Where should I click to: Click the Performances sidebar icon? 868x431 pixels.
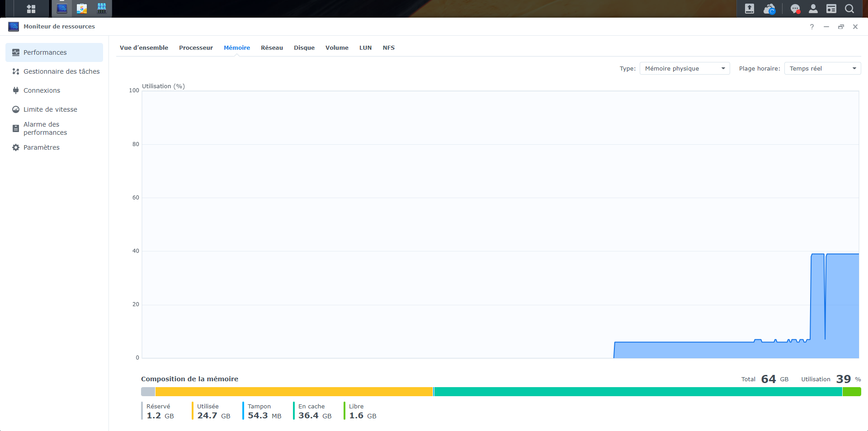click(16, 52)
